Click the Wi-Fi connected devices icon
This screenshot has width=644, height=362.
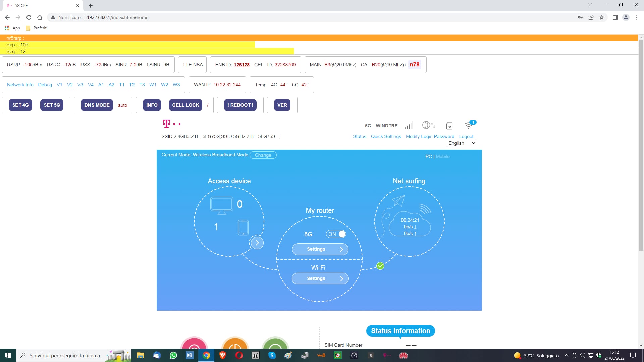tap(469, 125)
